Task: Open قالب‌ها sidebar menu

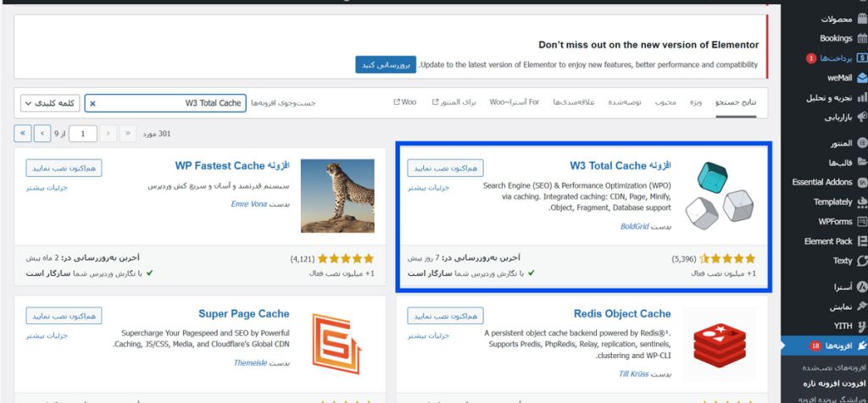Action: 840,163
